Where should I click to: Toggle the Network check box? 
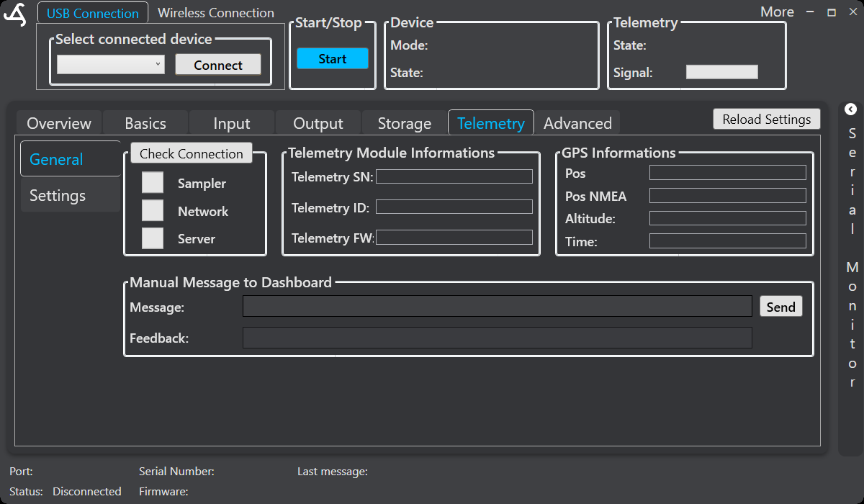point(153,210)
